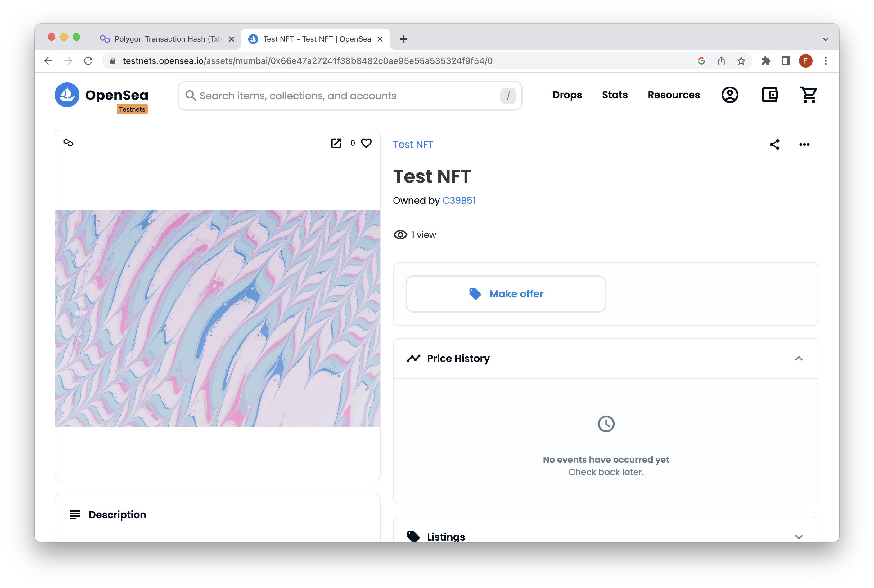Click the C39B51 owner profile link
The height and width of the screenshot is (588, 874).
coord(458,200)
